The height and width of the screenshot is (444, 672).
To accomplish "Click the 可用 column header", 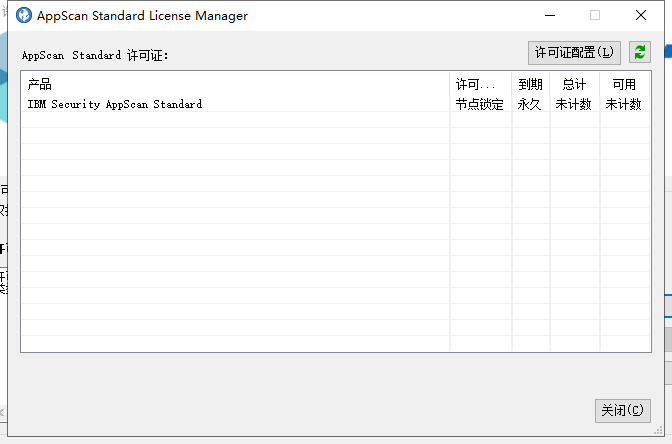I will coord(624,85).
